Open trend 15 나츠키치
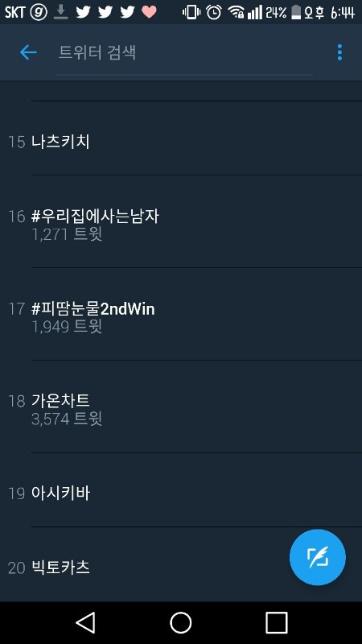The height and width of the screenshot is (644, 362). point(181,142)
